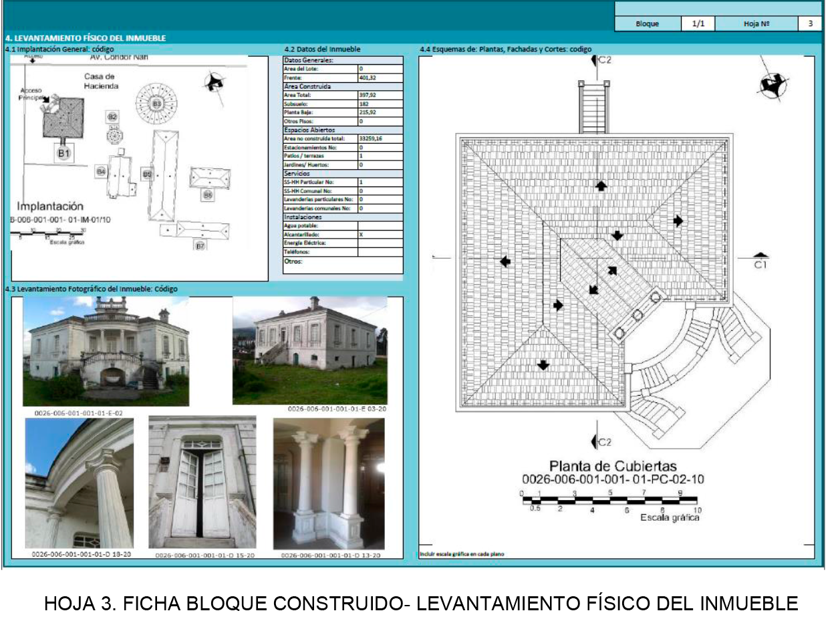Image resolution: width=840 pixels, height=629 pixels.
Task: Click the empty Agua potable value cell
Action: pyautogui.click(x=380, y=226)
